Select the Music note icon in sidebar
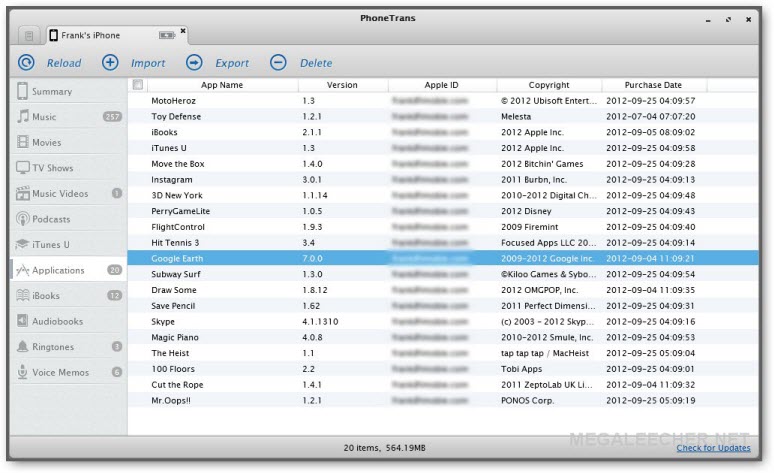 [x=23, y=117]
